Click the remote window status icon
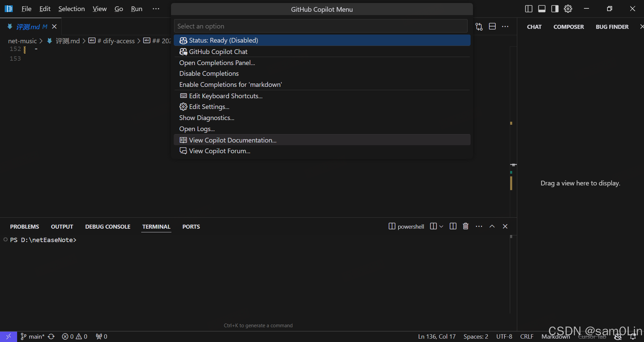644x342 pixels. pyautogui.click(x=8, y=336)
